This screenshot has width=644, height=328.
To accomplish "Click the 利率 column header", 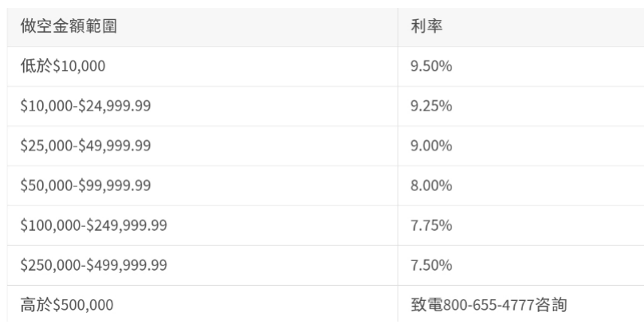I will coord(424,27).
